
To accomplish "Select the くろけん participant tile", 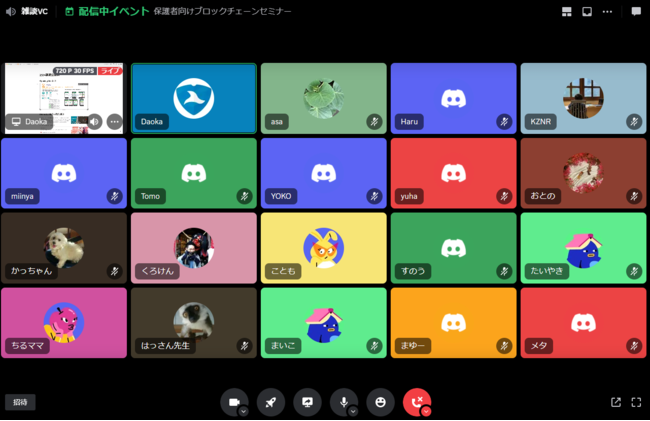I will point(194,247).
